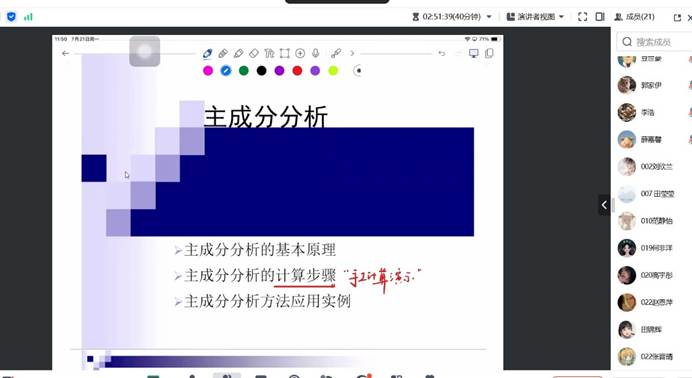Choose the crop selection frame tool
The width and height of the screenshot is (692, 378).
point(285,53)
